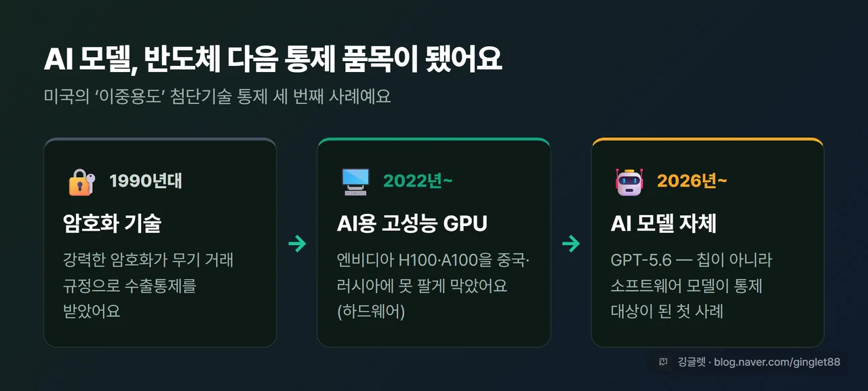
Task: Click the 1990년대 year label
Action: click(146, 181)
